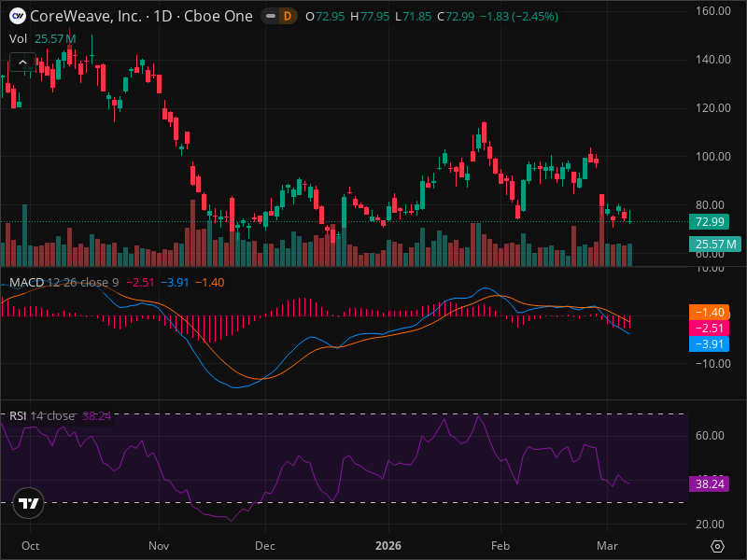Click the Feb label on time axis

point(500,546)
